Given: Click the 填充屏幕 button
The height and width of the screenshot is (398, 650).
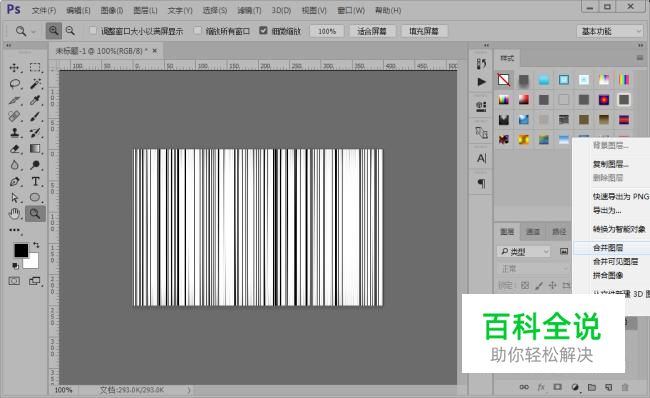Looking at the screenshot, I should coord(424,31).
